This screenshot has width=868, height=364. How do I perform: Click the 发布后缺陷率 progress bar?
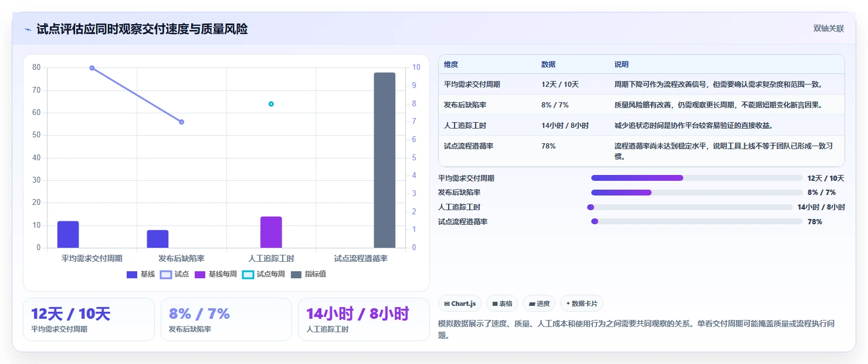[697, 193]
